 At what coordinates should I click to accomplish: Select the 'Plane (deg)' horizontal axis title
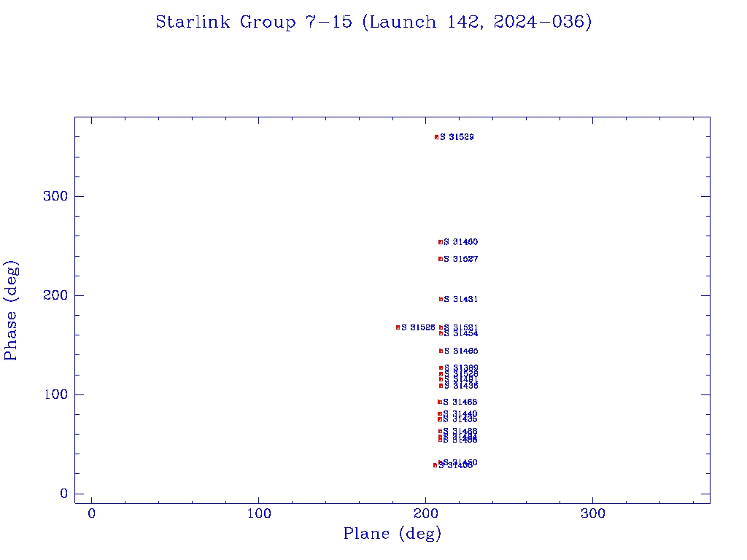[x=392, y=533]
